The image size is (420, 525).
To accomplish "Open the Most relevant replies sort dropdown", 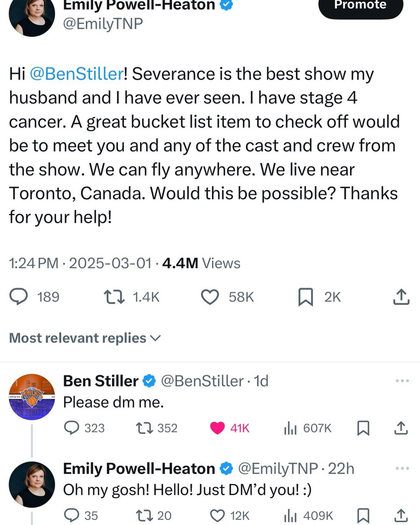I will 85,338.
